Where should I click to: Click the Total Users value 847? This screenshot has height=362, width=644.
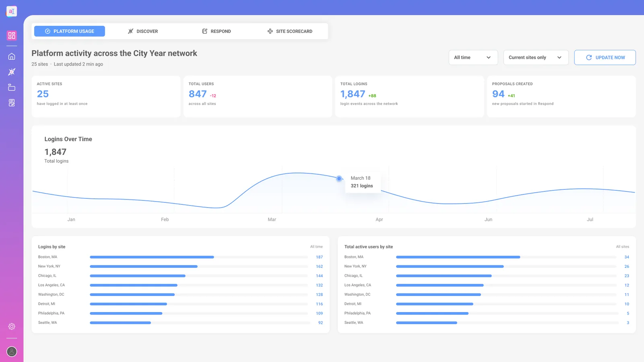coord(198,94)
